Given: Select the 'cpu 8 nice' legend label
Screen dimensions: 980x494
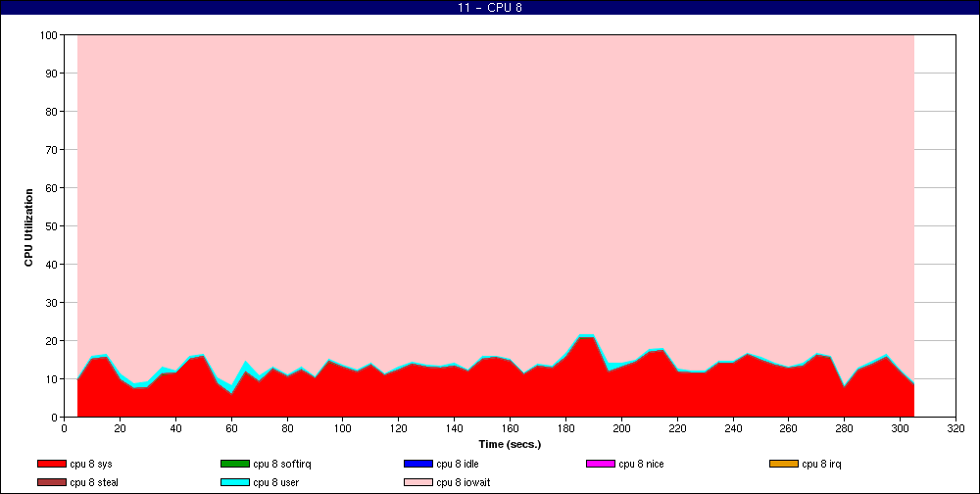Looking at the screenshot, I should pos(641,464).
